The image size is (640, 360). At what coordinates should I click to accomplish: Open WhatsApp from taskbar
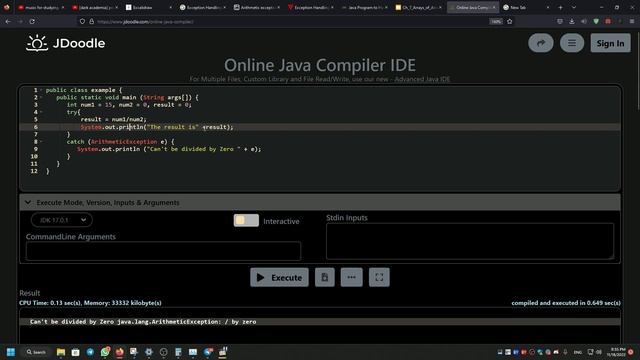105,352
